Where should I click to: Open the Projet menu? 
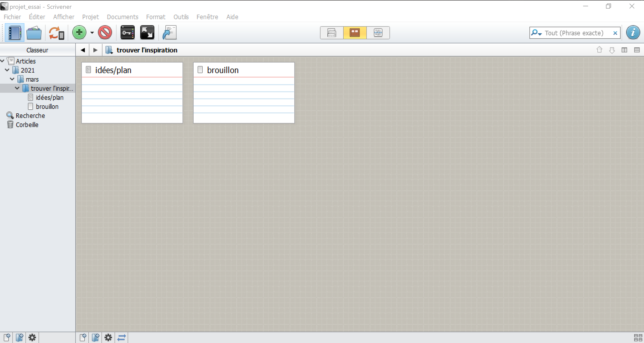click(90, 17)
